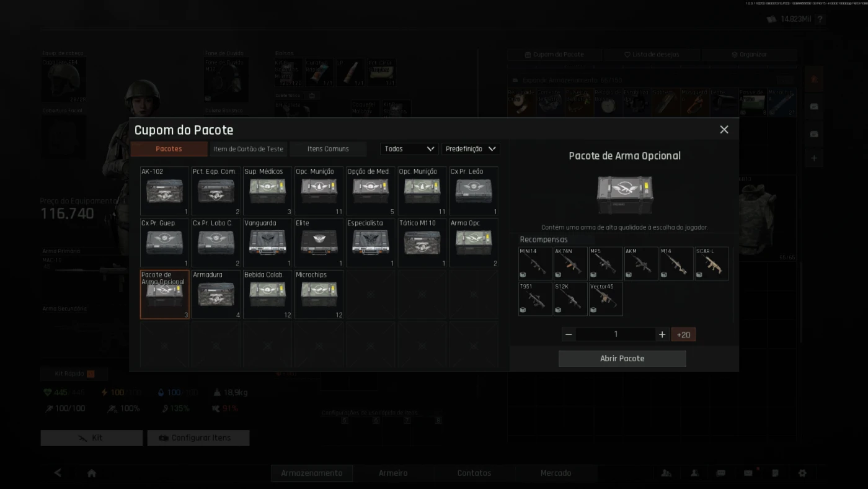Select the Tático M110 package
This screenshot has width=868, height=489.
422,243
